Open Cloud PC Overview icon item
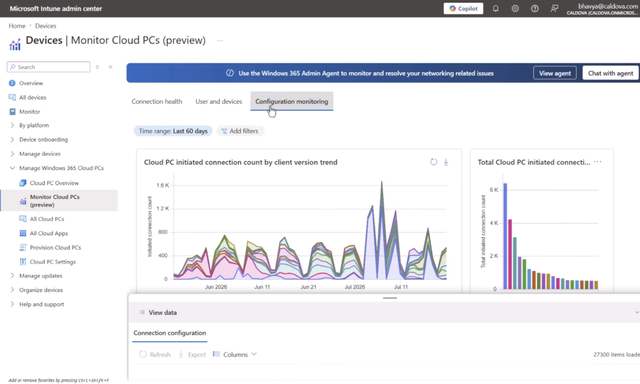Image resolution: width=640 pixels, height=384 pixels. pyautogui.click(x=23, y=183)
